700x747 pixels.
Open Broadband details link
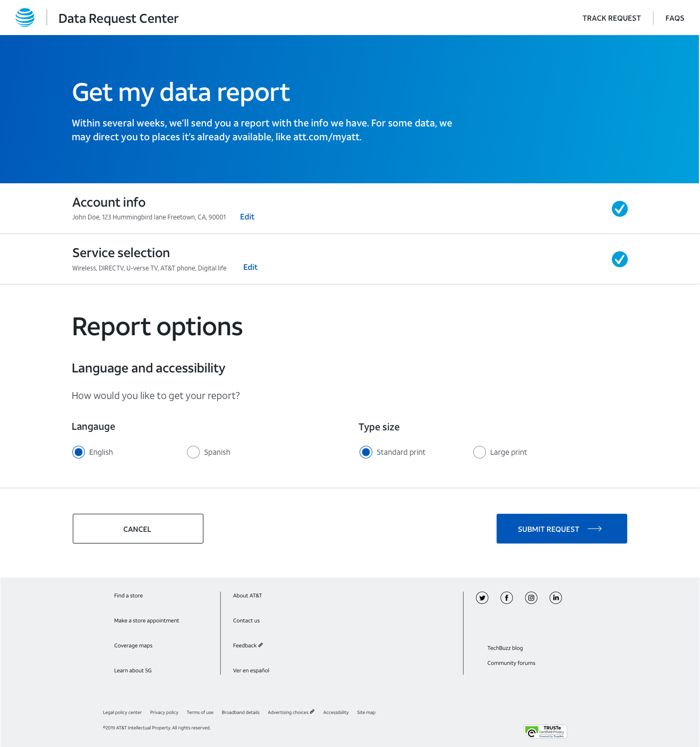(x=241, y=712)
